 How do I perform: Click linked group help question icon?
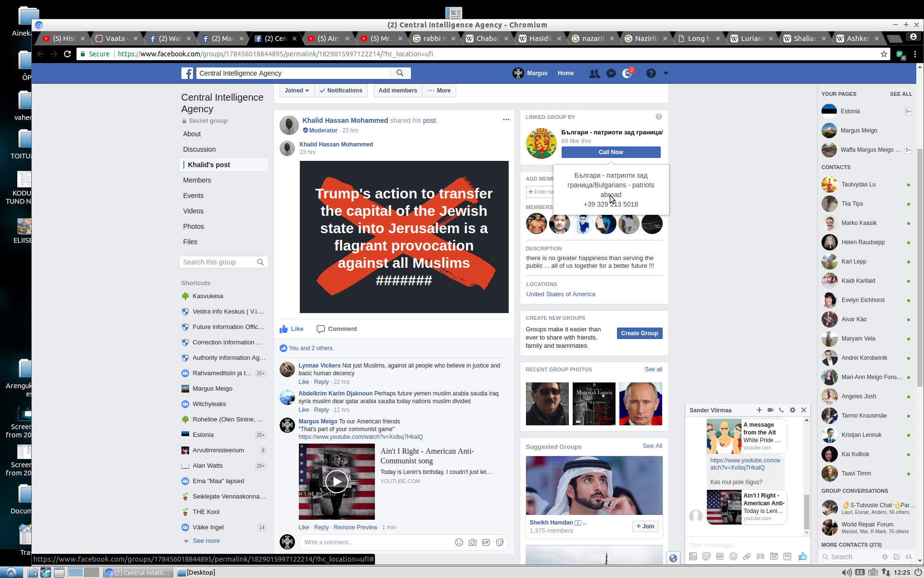[659, 117]
